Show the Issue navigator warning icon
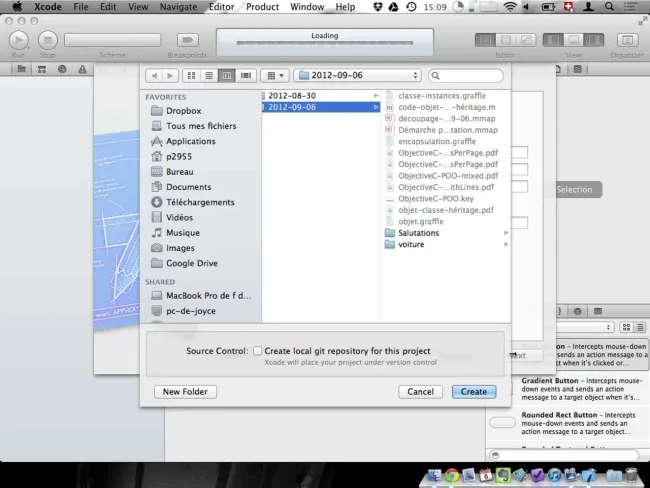The width and height of the screenshot is (650, 488). click(82, 69)
